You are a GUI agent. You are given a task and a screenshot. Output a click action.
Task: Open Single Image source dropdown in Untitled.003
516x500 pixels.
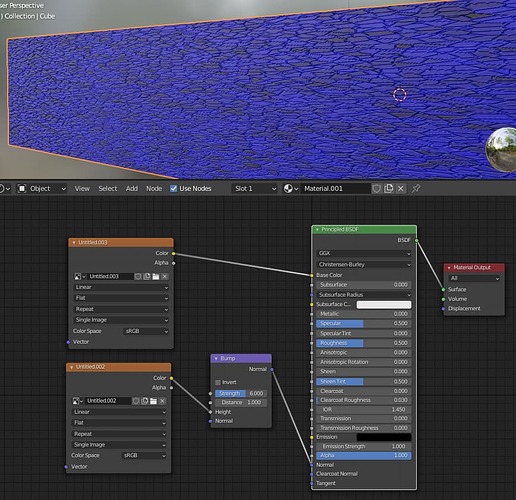tap(121, 320)
